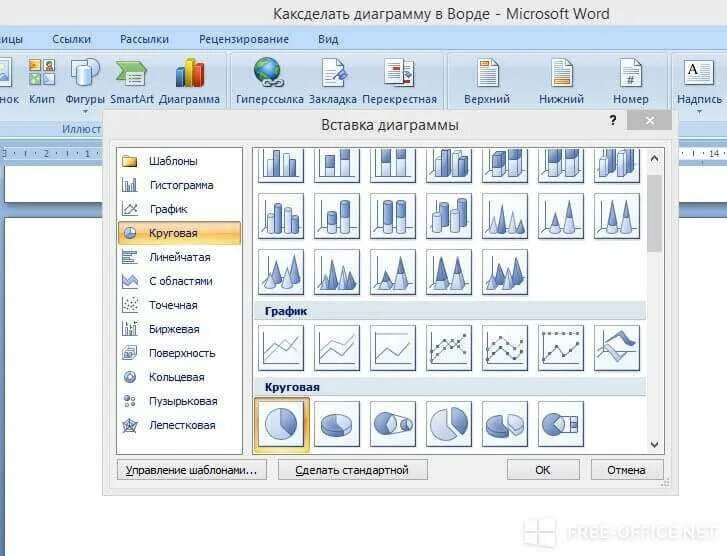Select Лепестковая chart category
727x556 pixels.
point(179,425)
